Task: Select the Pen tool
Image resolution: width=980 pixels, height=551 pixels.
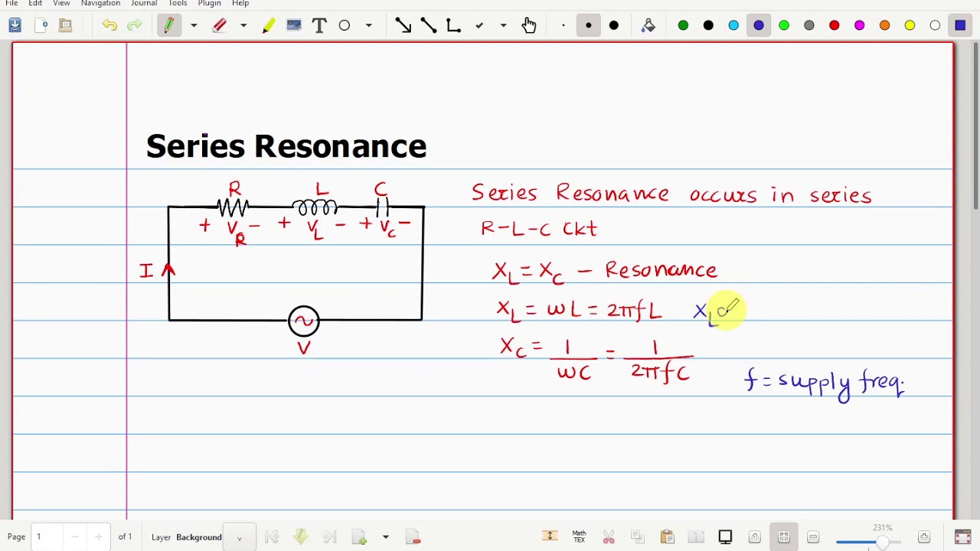Action: (x=169, y=25)
